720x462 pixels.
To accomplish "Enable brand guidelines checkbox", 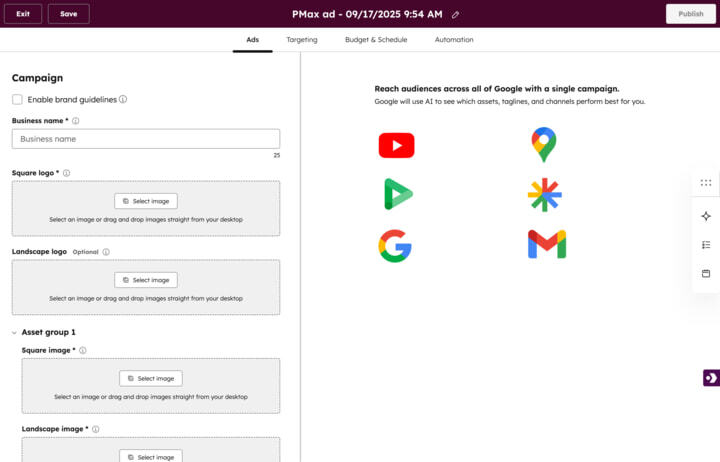I will pyautogui.click(x=17, y=100).
